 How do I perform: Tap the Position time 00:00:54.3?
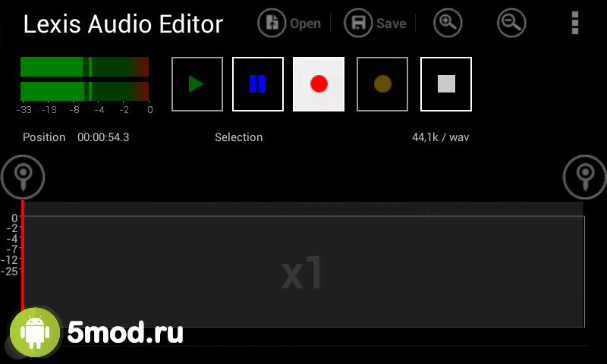click(103, 137)
